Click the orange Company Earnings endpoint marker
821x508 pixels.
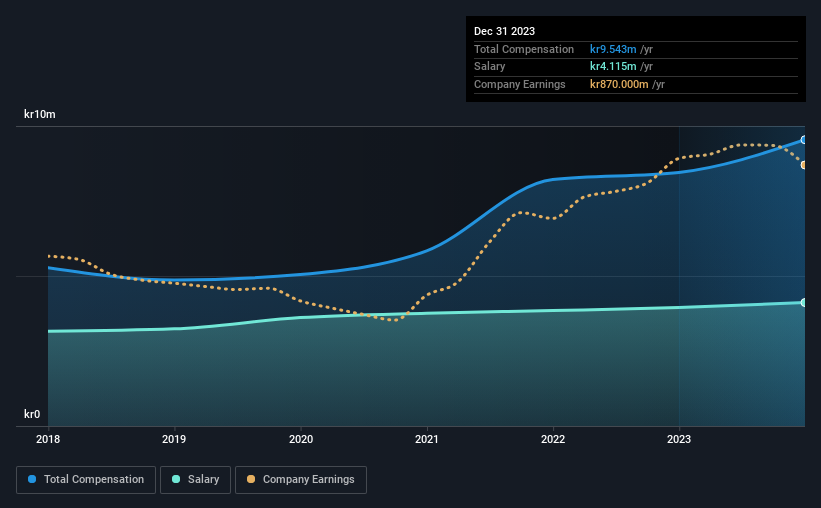click(804, 165)
